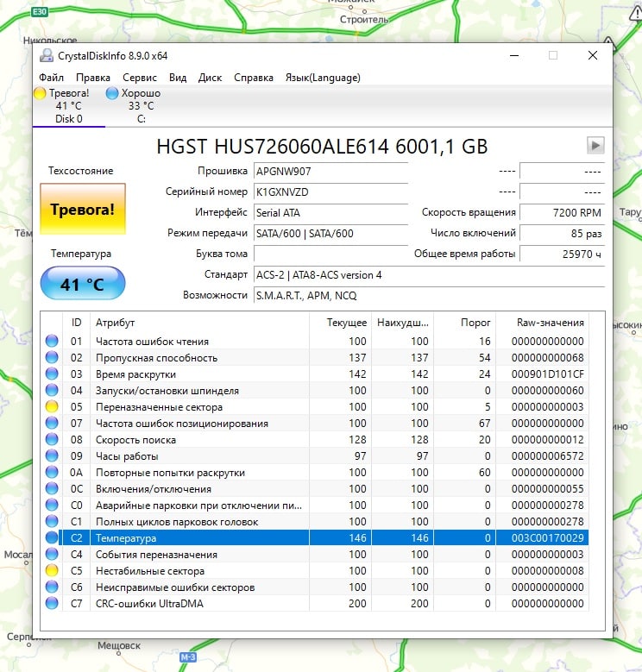The width and height of the screenshot is (642, 672).
Task: Click blue status icon for attribute 0C
Action: (x=52, y=488)
